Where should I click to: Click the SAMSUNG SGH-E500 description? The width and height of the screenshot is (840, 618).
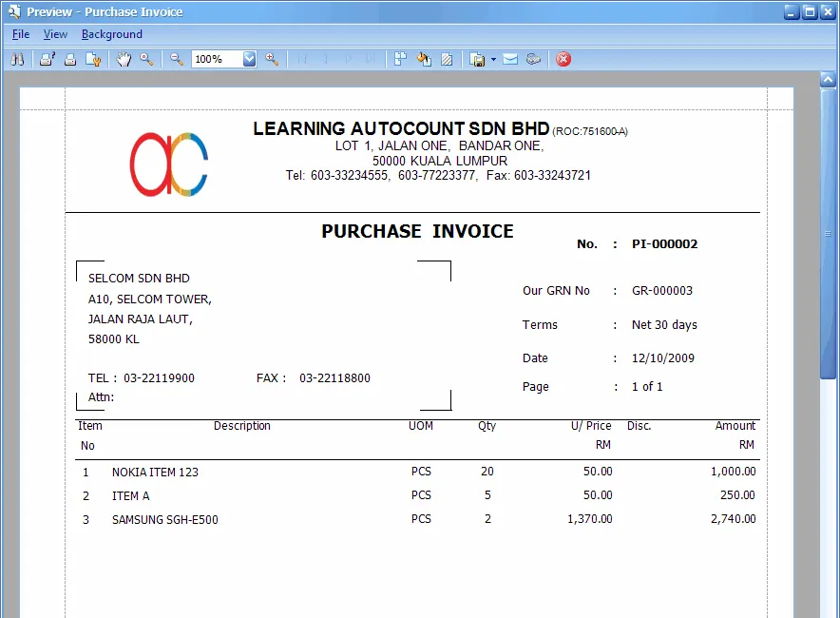pos(165,519)
